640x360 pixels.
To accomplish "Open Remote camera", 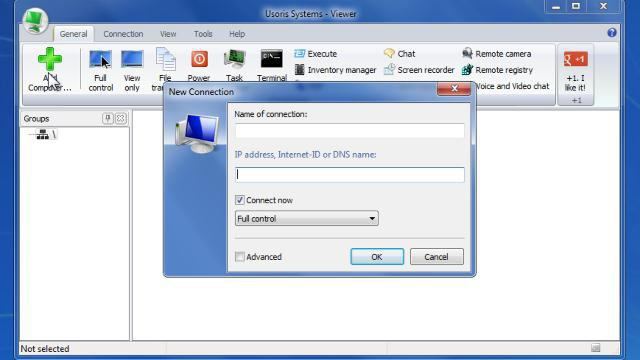I will coord(496,54).
